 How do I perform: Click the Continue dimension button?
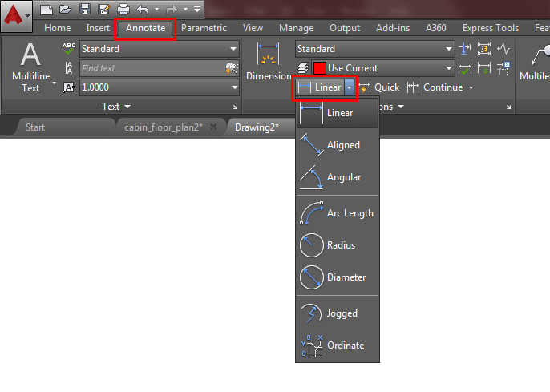[435, 87]
